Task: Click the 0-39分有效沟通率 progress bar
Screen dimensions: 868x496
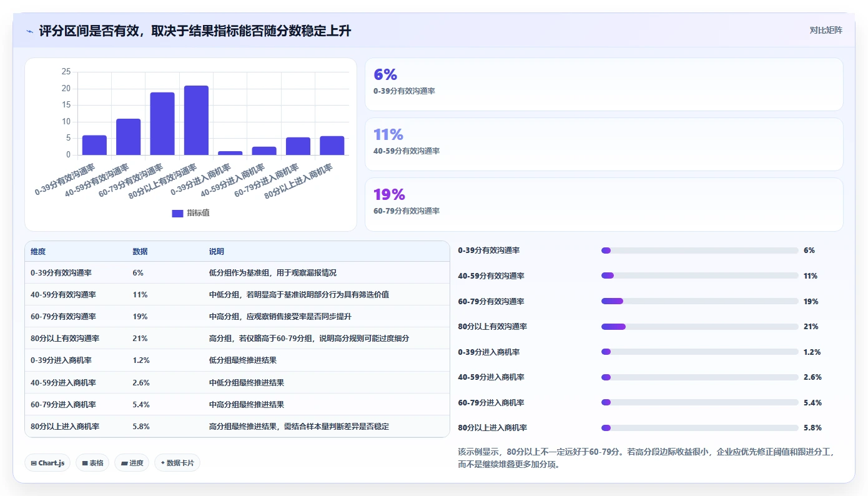Action: (x=699, y=250)
